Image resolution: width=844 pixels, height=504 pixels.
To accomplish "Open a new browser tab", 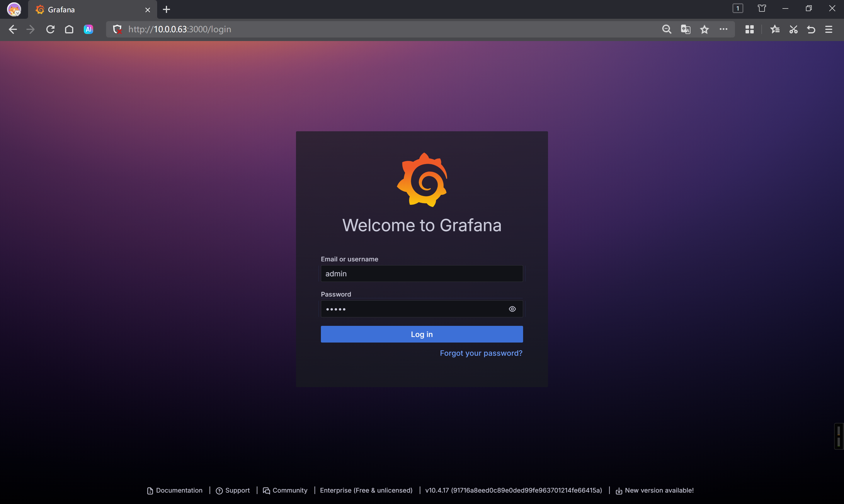I will pyautogui.click(x=166, y=9).
